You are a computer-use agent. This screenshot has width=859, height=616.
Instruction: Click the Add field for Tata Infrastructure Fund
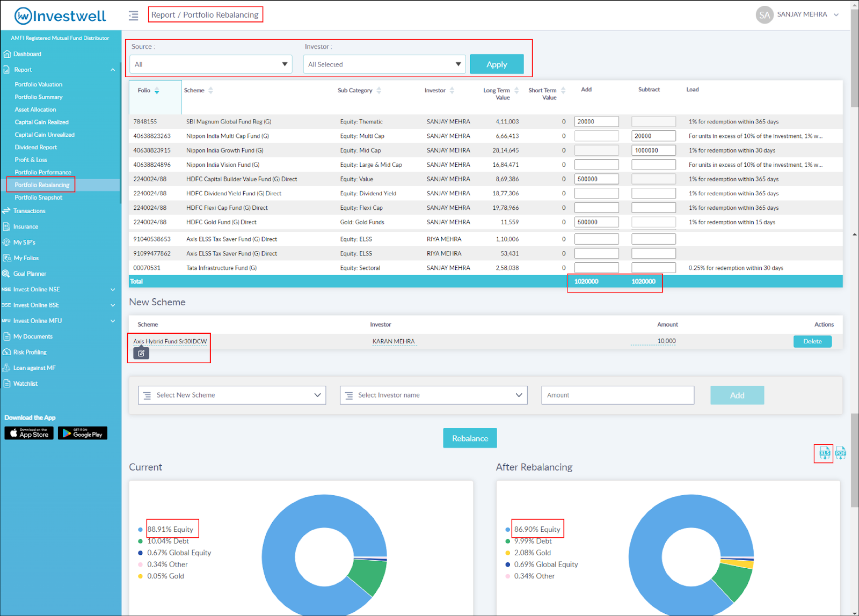[x=596, y=268]
